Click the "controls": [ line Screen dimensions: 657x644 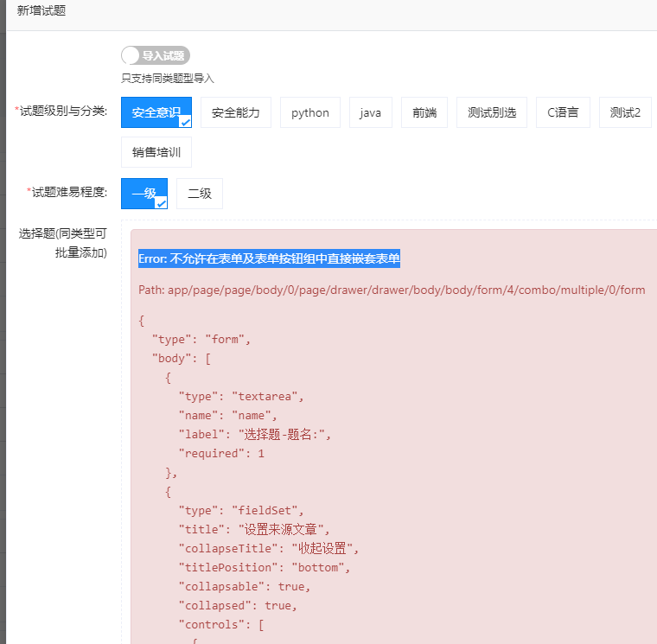pos(221,625)
